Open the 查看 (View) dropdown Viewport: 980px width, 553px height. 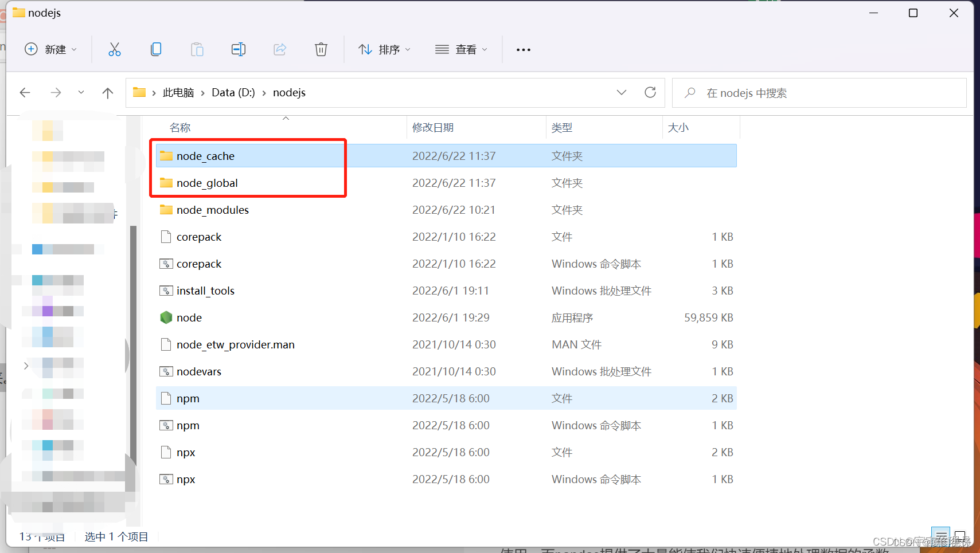pos(461,49)
